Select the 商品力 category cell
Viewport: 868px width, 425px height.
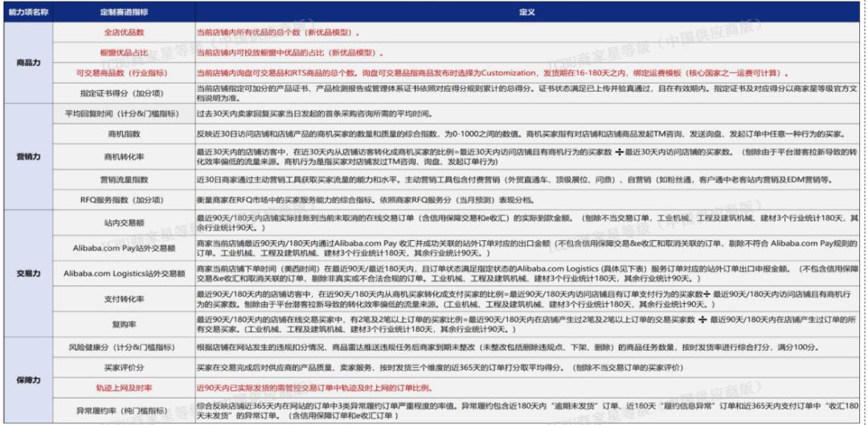coord(28,62)
